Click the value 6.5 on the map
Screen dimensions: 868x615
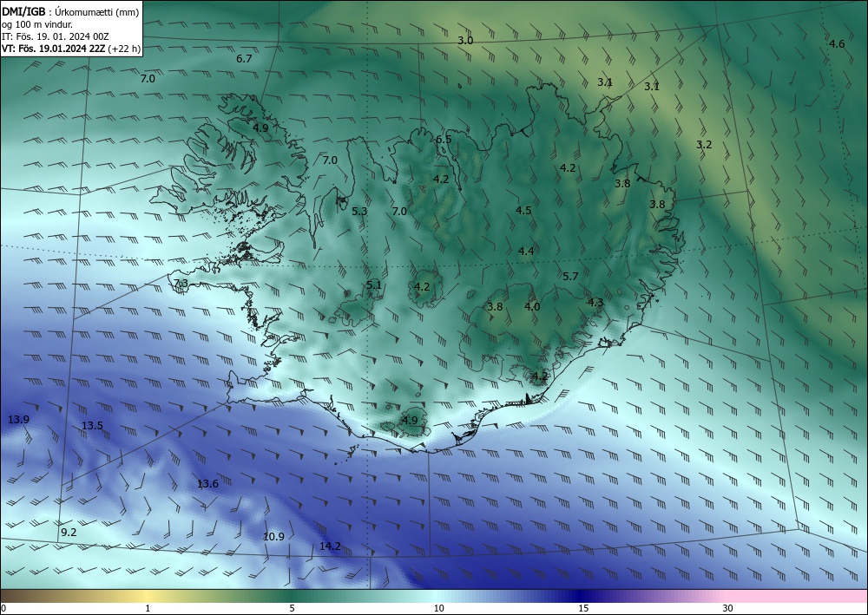(x=444, y=140)
